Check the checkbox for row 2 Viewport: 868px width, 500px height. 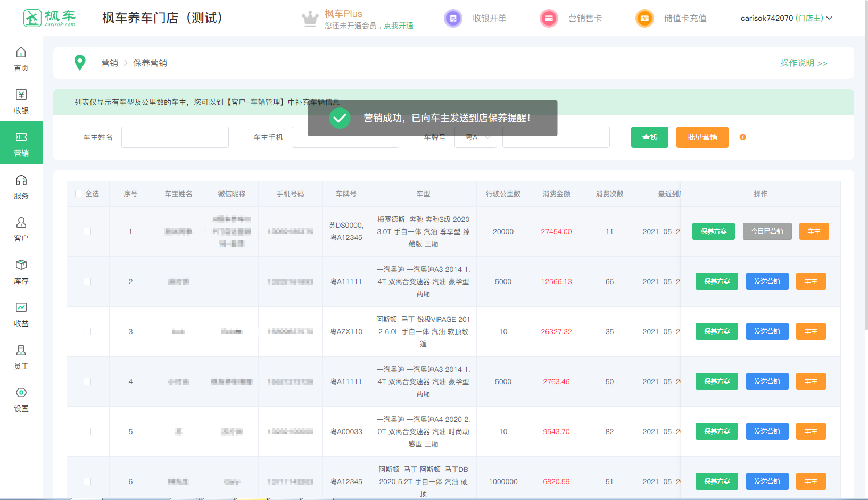coord(87,281)
